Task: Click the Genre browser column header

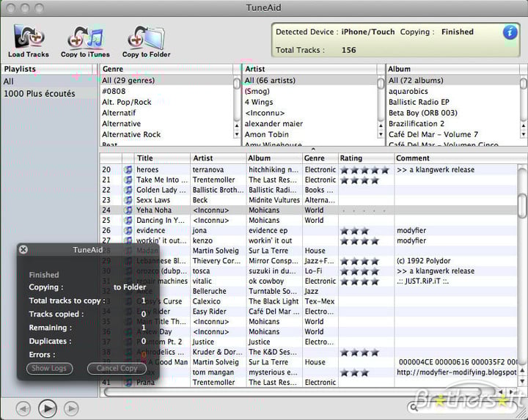Action: 166,69
